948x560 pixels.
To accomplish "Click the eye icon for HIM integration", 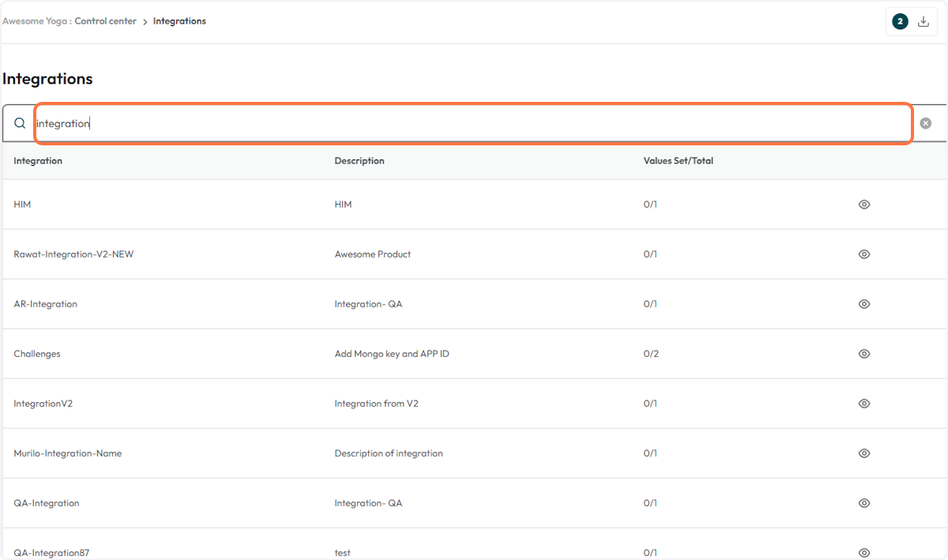I will coord(863,204).
